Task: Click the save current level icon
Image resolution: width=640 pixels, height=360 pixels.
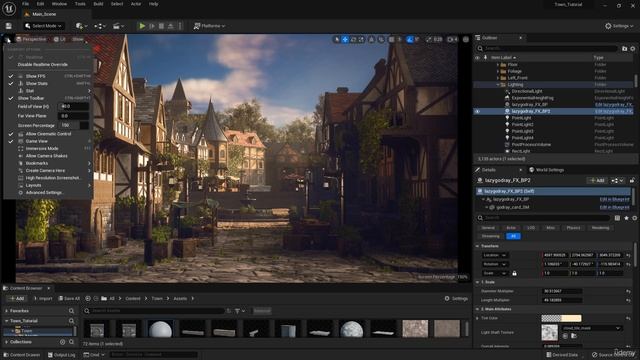Action: pyautogui.click(x=8, y=26)
